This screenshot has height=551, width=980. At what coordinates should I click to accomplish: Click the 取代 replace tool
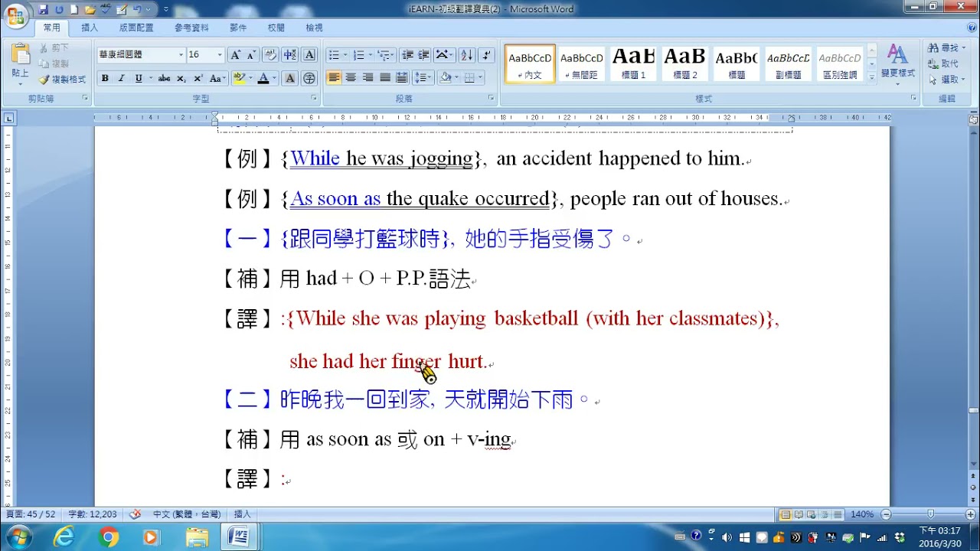(943, 64)
